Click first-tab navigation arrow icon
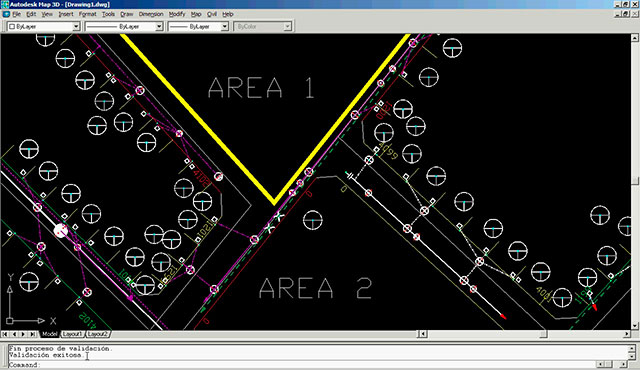Viewport: 640px width, 370px height. coord(5,334)
